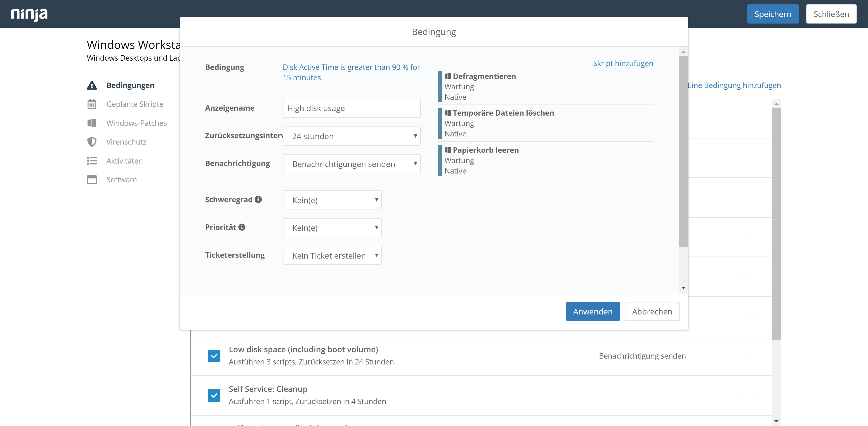Expand the Benachrichtigung dropdown
This screenshot has width=868, height=426.
(351, 164)
